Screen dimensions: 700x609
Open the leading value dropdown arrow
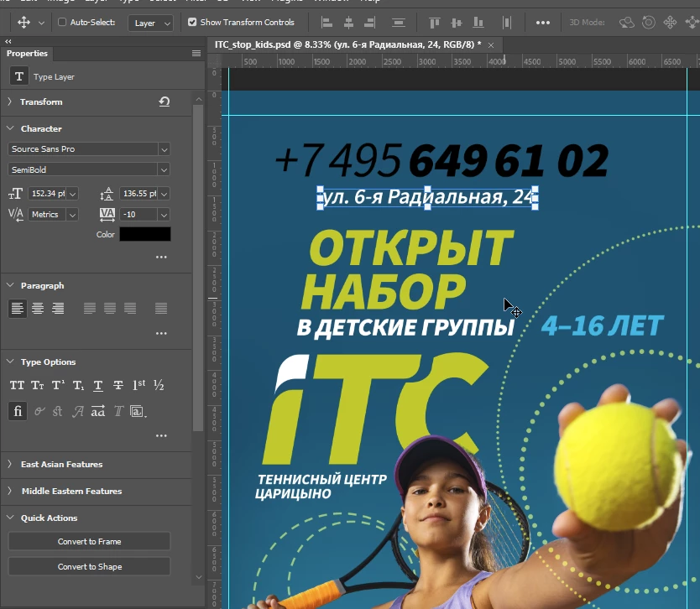coord(164,194)
